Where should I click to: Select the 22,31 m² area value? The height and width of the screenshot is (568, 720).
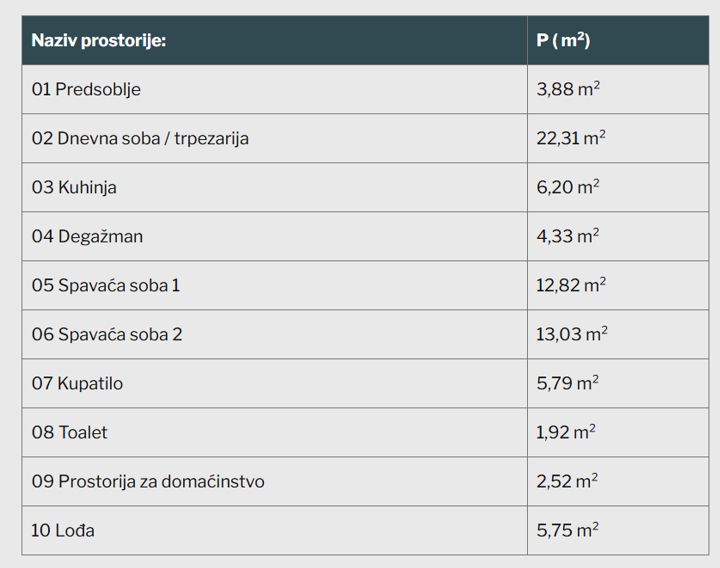tap(571, 138)
